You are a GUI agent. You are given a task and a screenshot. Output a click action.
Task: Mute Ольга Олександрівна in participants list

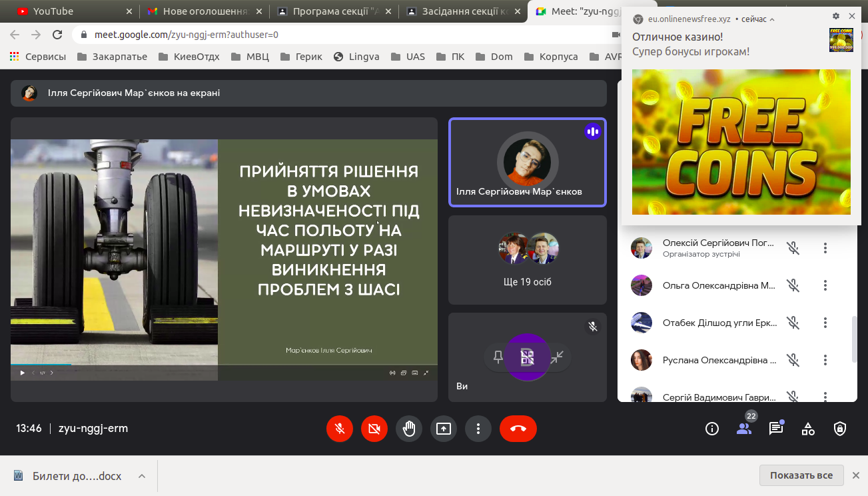(x=793, y=285)
